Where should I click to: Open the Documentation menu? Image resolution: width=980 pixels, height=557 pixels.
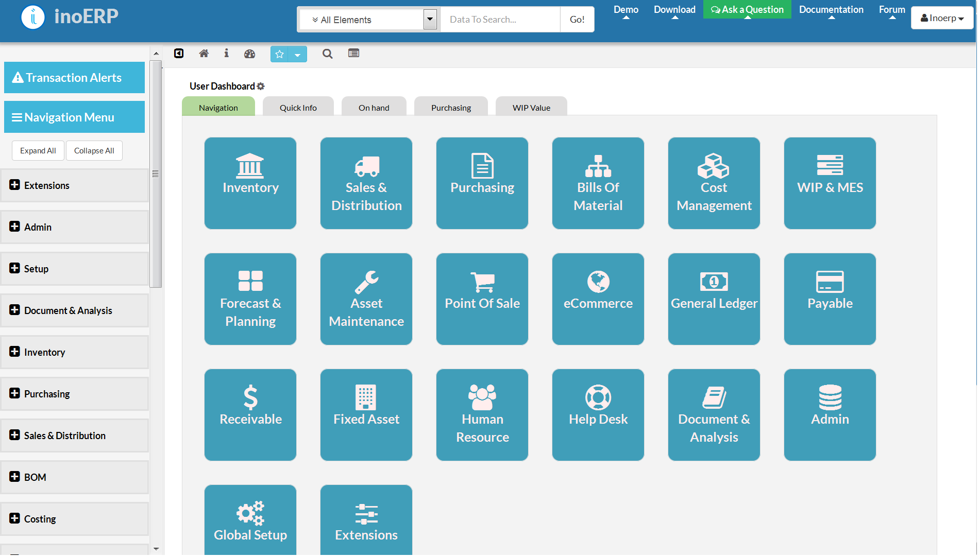pos(831,9)
